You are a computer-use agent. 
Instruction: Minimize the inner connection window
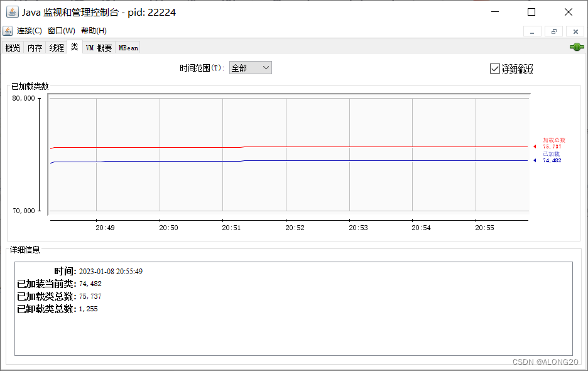pyautogui.click(x=532, y=31)
